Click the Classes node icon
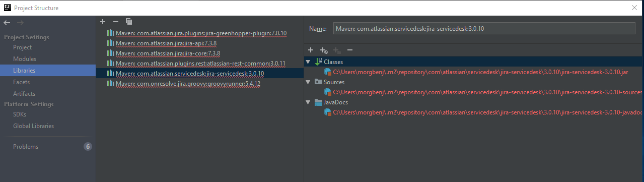This screenshot has height=182, width=644. 318,62
